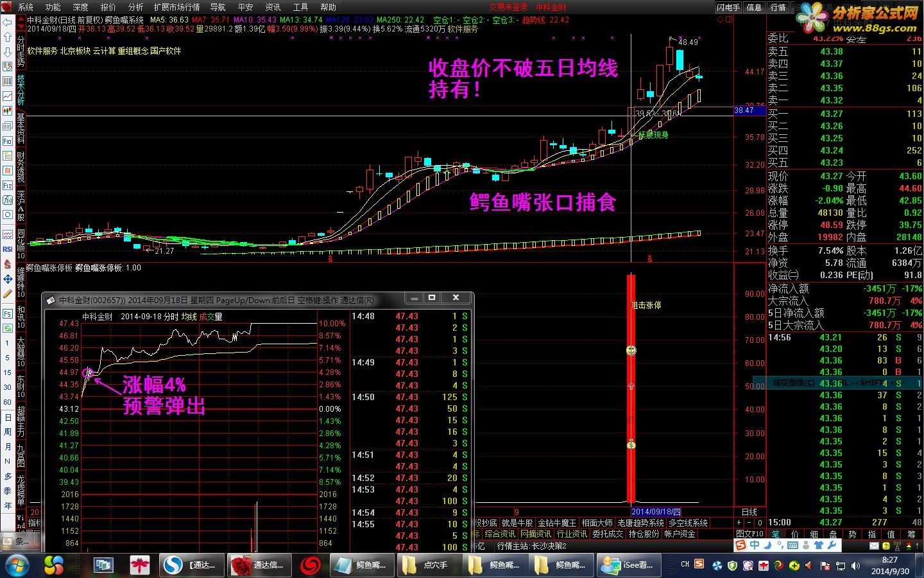Select 月 monthly period in left sidebar

8,446
